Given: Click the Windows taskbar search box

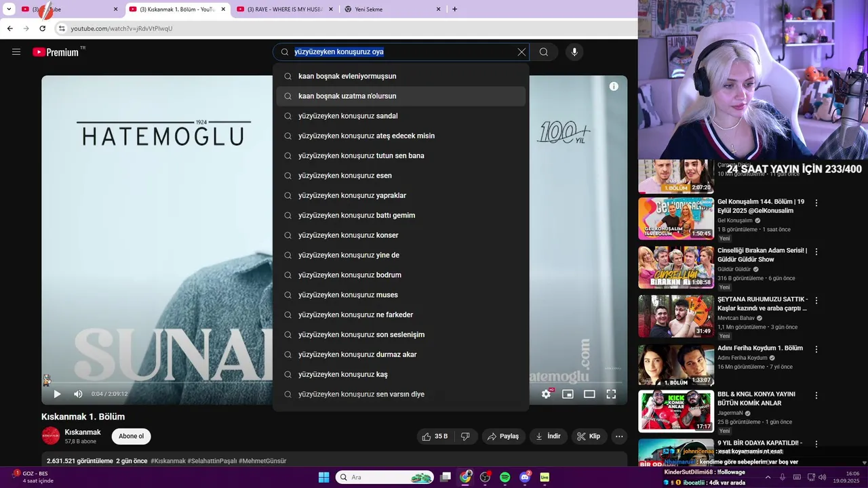Looking at the screenshot, I should click(x=384, y=477).
